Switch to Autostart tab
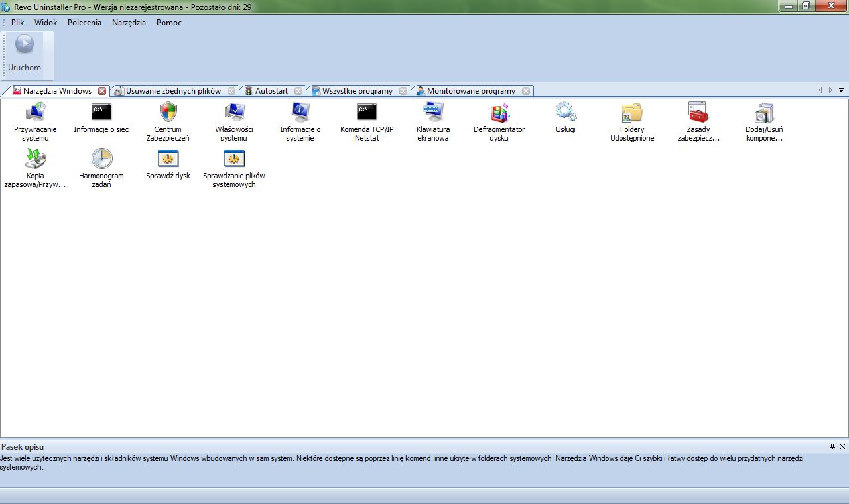Viewport: 849px width, 504px height. pos(271,91)
